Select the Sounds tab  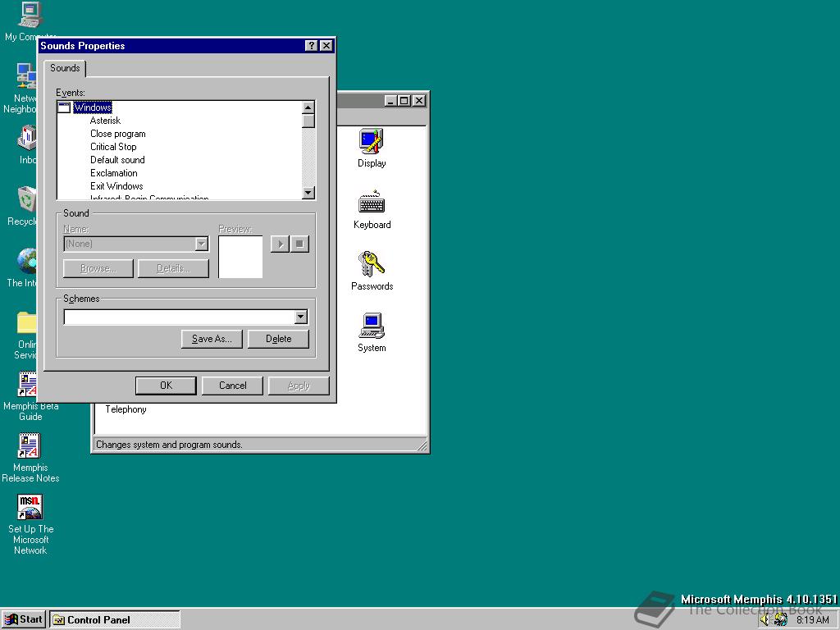pyautogui.click(x=65, y=68)
